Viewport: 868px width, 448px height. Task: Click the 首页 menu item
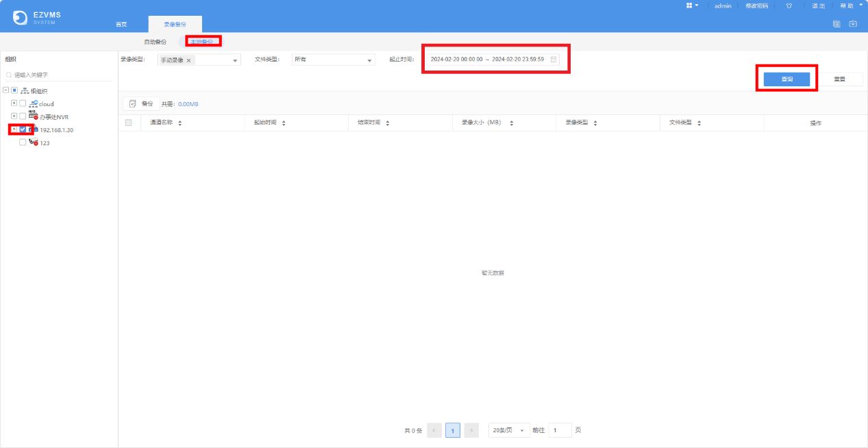121,23
